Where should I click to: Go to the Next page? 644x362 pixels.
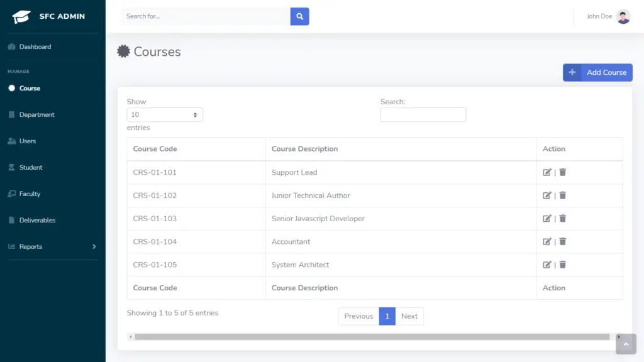pyautogui.click(x=409, y=316)
